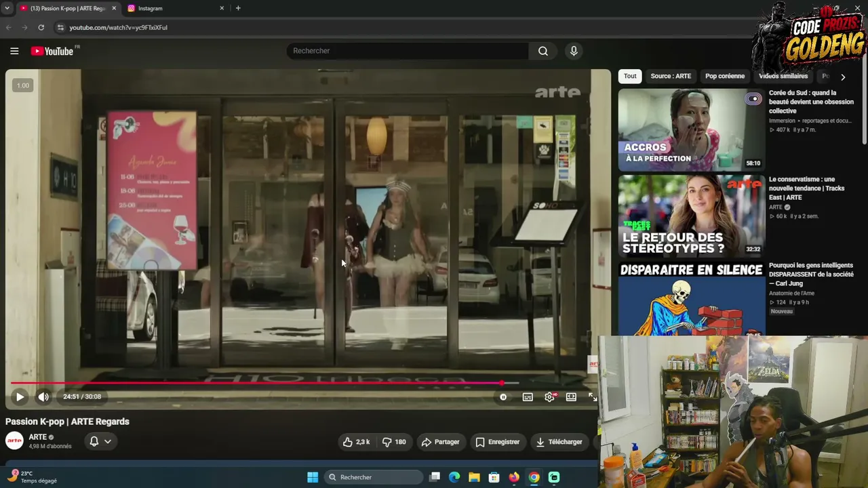
Task: Close the Passion K-pop browser tab
Action: 114,8
